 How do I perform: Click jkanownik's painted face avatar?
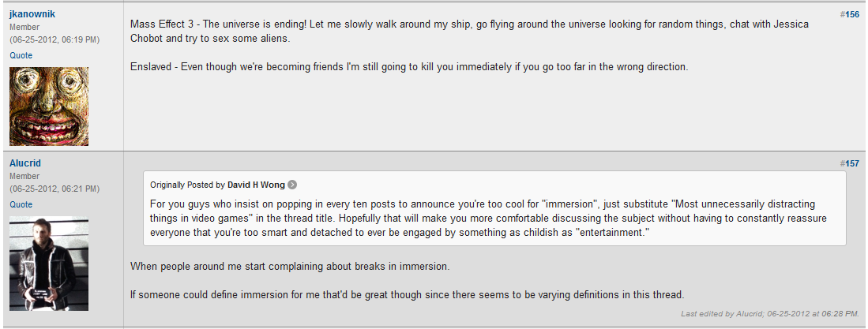[49, 107]
